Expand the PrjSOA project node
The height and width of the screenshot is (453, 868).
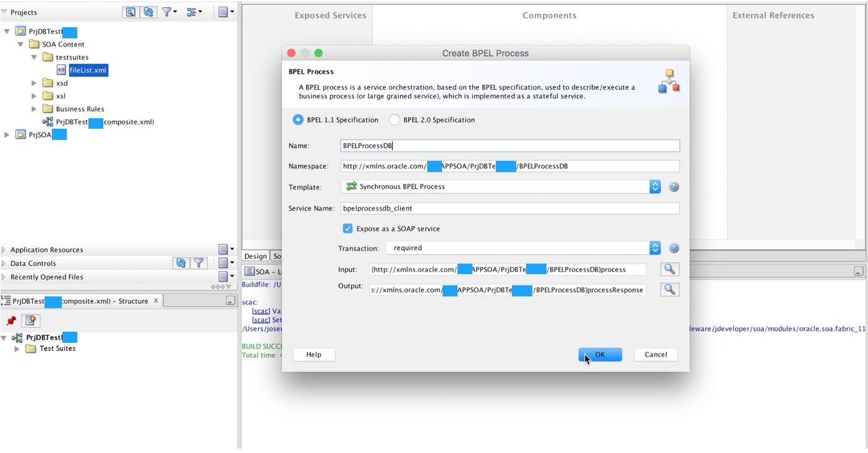(7, 134)
